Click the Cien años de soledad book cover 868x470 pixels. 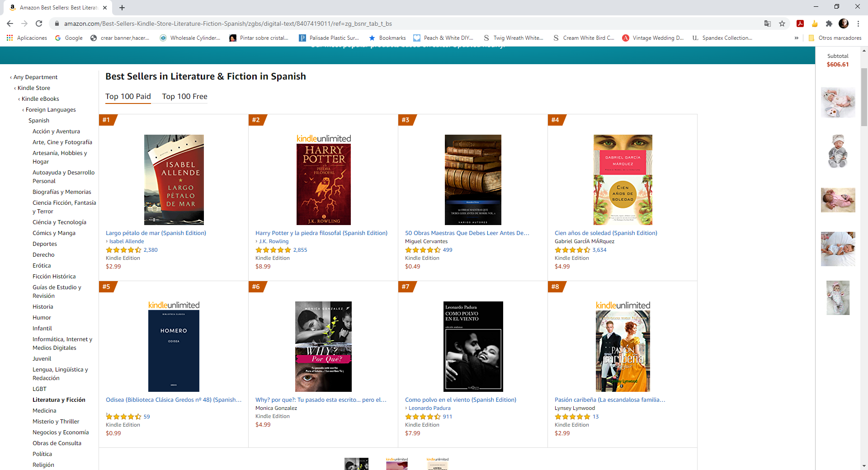(623, 180)
